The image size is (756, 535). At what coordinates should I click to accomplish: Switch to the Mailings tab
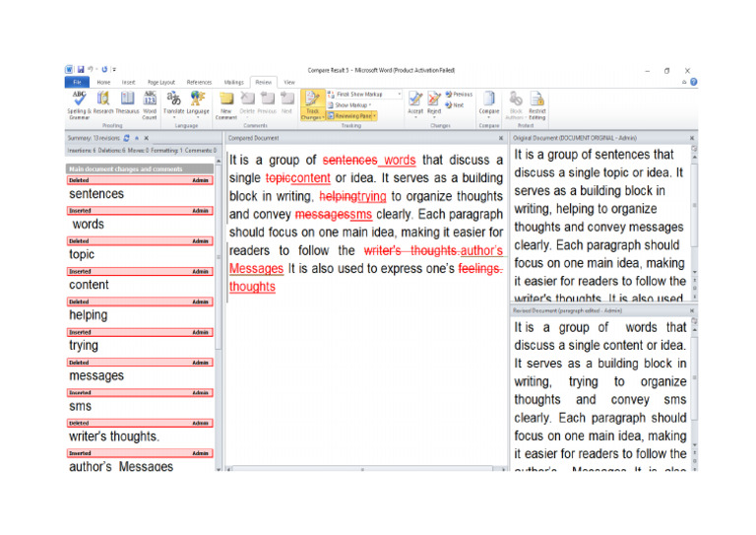tap(234, 83)
